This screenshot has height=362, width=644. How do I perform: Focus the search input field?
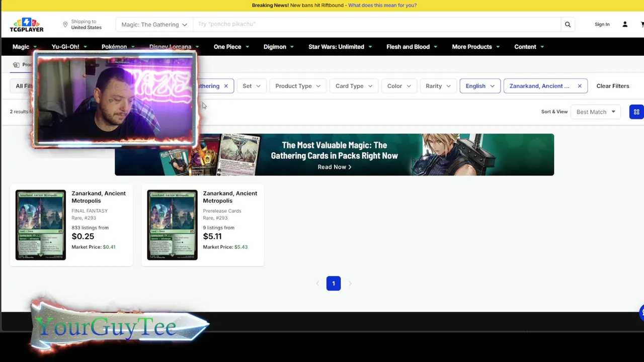[x=376, y=25]
